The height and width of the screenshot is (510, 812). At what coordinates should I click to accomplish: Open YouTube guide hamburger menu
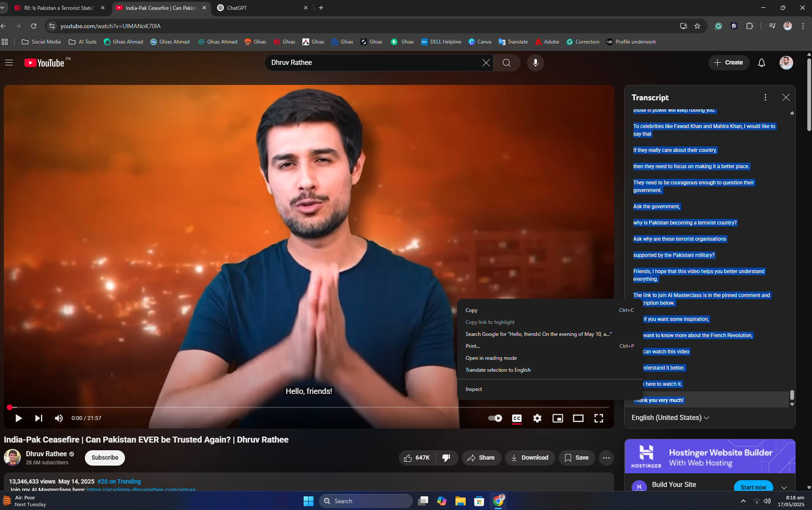click(x=9, y=63)
